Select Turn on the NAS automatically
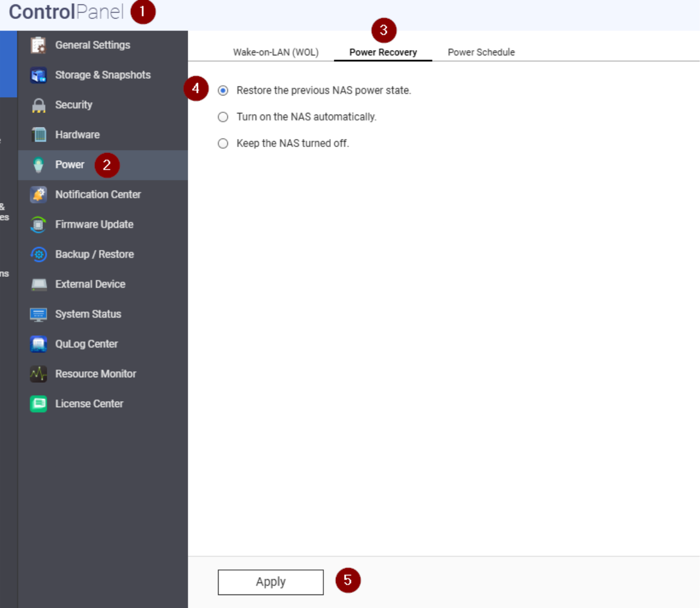The height and width of the screenshot is (608, 700). coord(223,117)
